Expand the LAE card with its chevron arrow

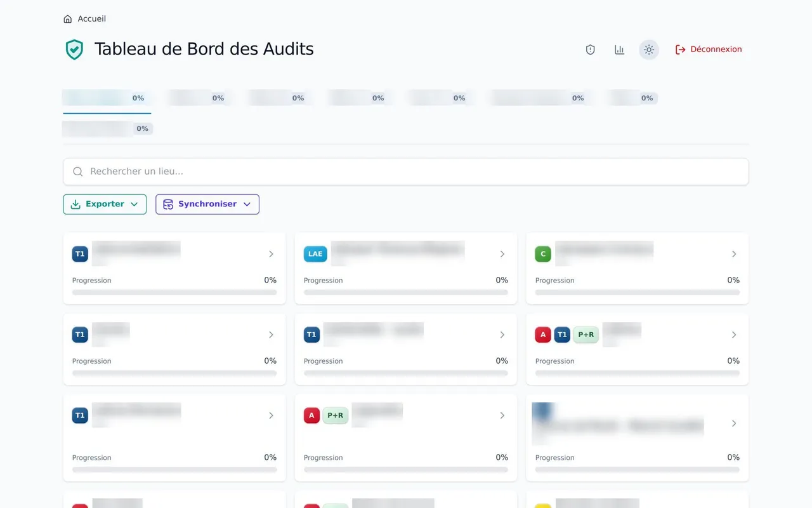point(502,254)
